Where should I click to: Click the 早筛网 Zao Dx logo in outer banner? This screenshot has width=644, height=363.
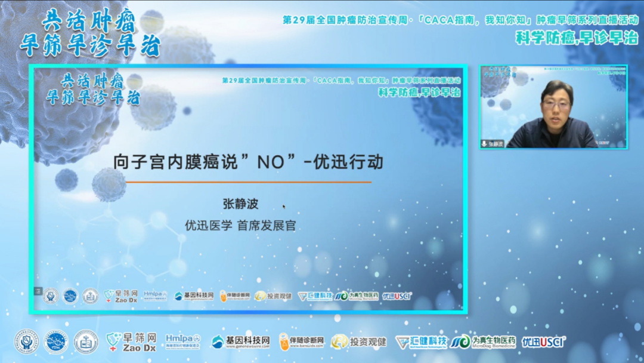(x=131, y=342)
